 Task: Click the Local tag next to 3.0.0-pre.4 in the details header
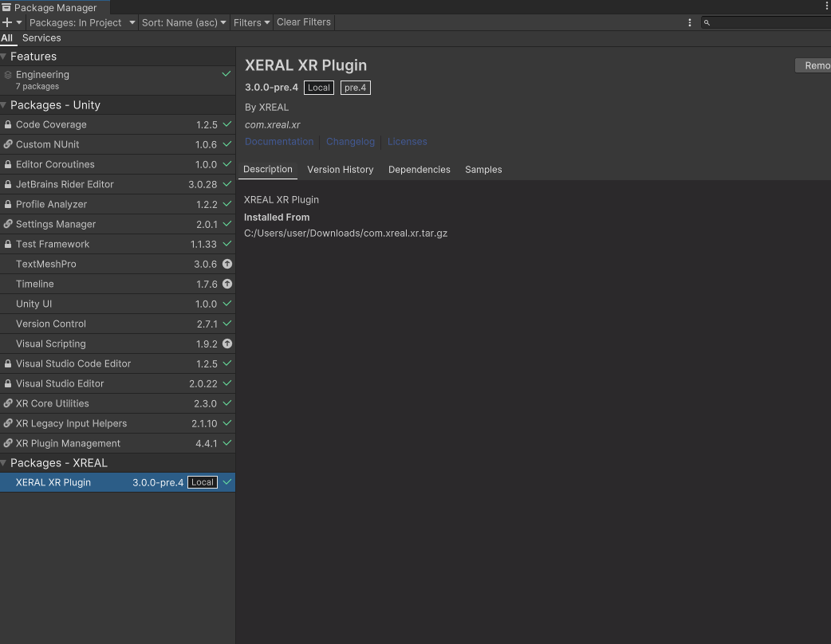pyautogui.click(x=319, y=88)
